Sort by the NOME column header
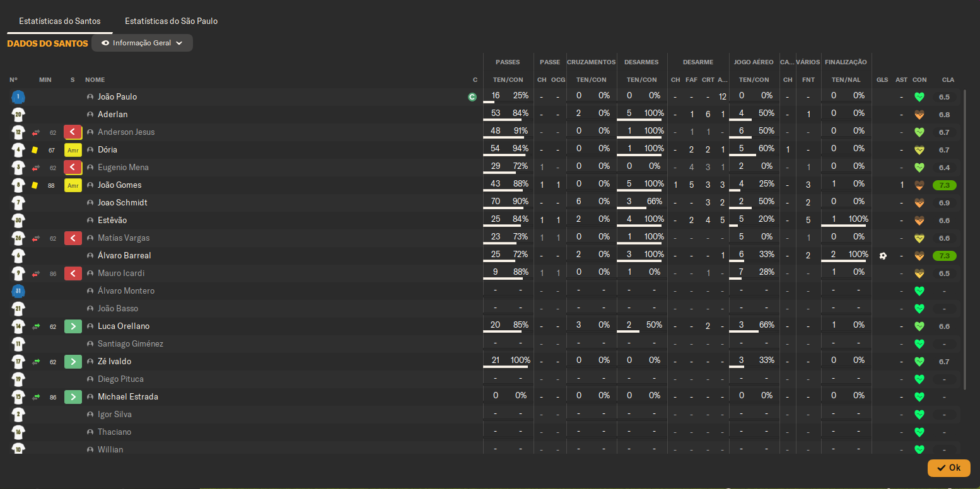 coord(95,80)
